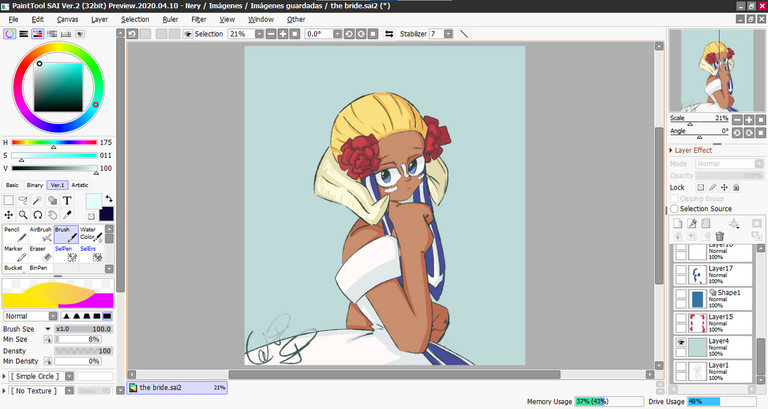The height and width of the screenshot is (409, 768).
Task: Click the navigator scale plus button
Action: click(749, 120)
